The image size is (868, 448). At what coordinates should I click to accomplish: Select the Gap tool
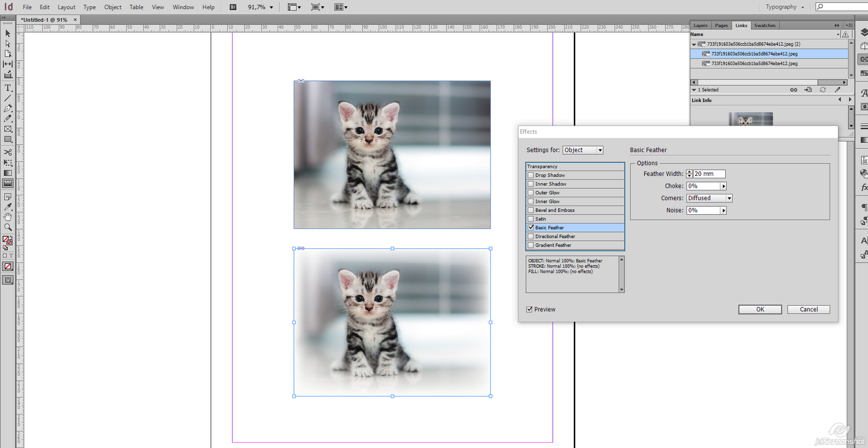point(8,64)
